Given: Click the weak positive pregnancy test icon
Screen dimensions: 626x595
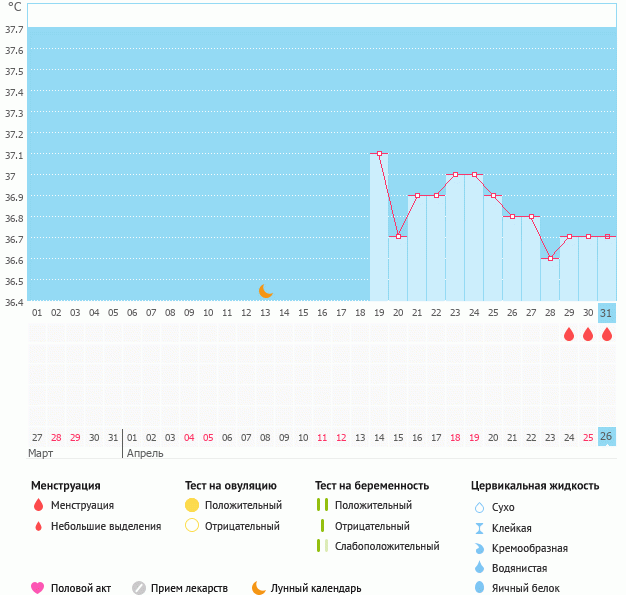Looking at the screenshot, I should 322,546.
